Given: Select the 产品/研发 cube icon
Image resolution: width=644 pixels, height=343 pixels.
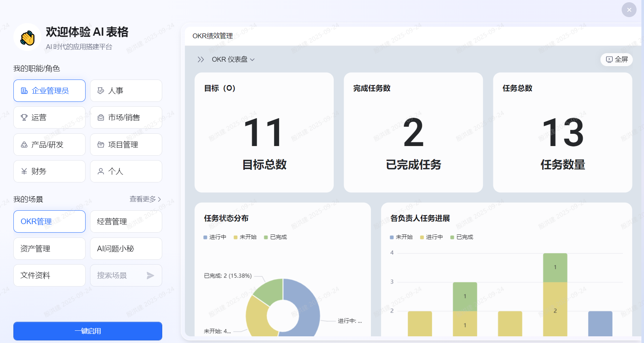Looking at the screenshot, I should pos(24,145).
